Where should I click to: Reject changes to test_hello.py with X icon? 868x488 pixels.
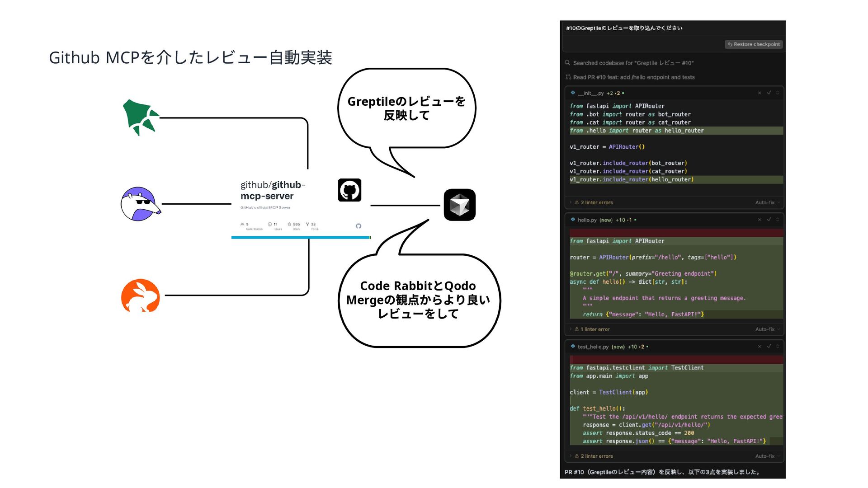point(759,347)
